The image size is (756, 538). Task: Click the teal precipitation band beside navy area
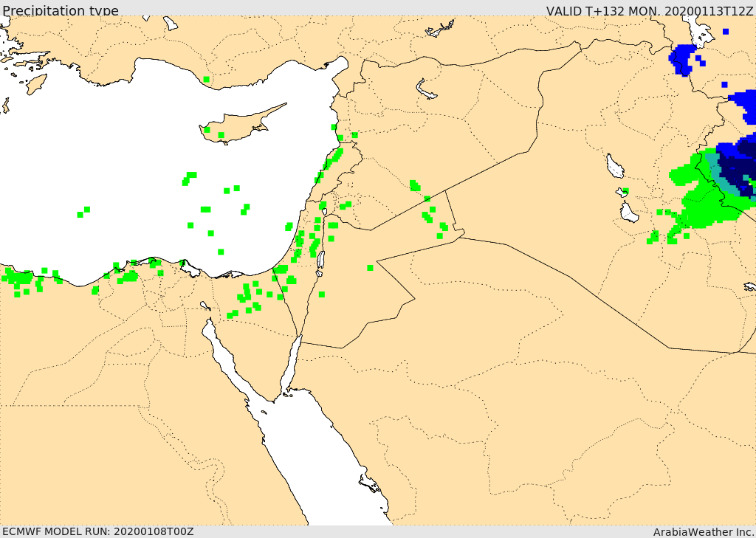pos(715,171)
